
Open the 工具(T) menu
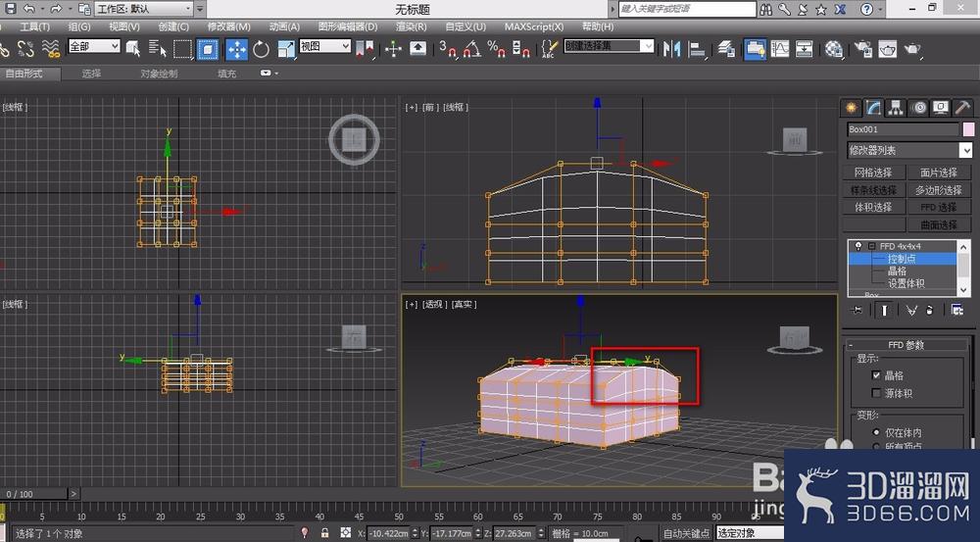click(34, 26)
